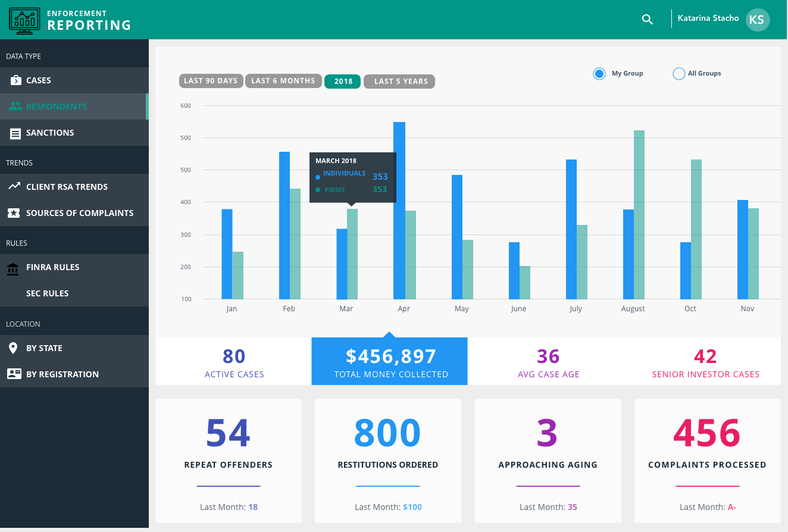
Task: Click the Cases briefcase icon
Action: pos(15,80)
